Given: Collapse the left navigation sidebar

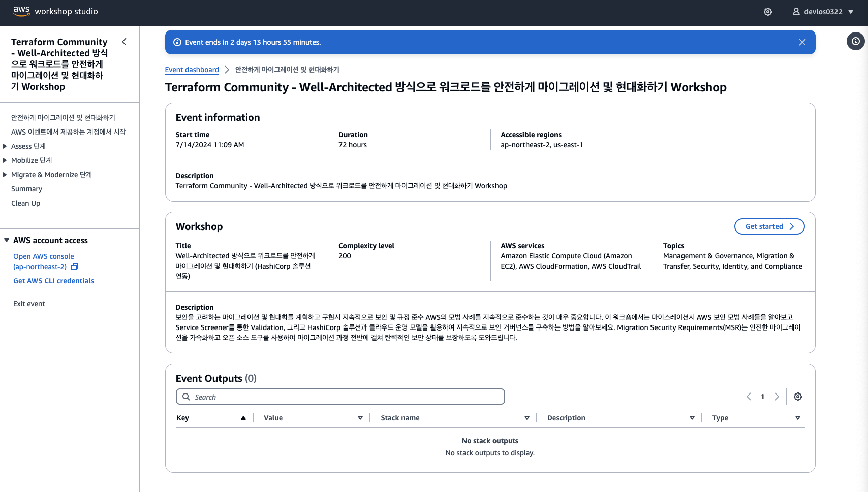Looking at the screenshot, I should point(124,42).
